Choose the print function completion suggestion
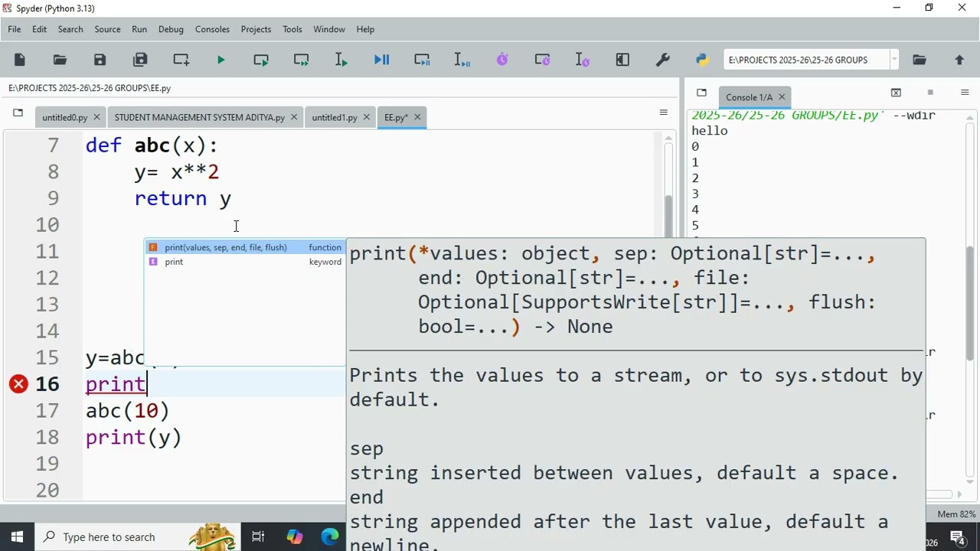980x551 pixels. (245, 247)
